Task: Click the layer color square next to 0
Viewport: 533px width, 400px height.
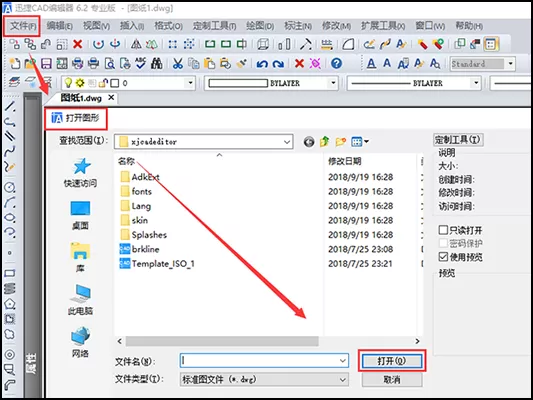Action: [x=115, y=83]
